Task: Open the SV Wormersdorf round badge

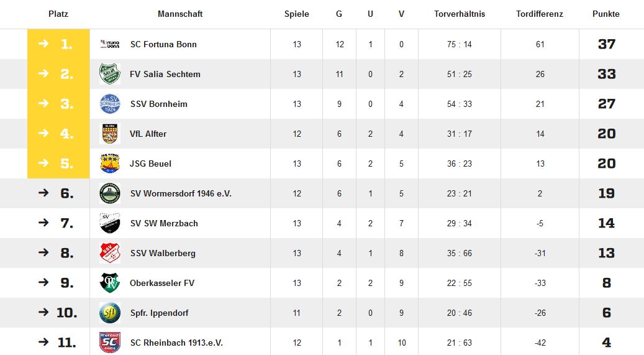Action: [x=110, y=193]
